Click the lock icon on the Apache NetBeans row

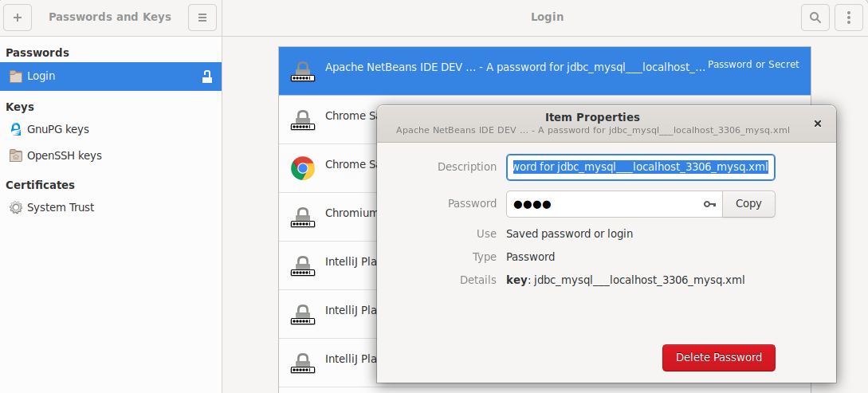click(303, 72)
